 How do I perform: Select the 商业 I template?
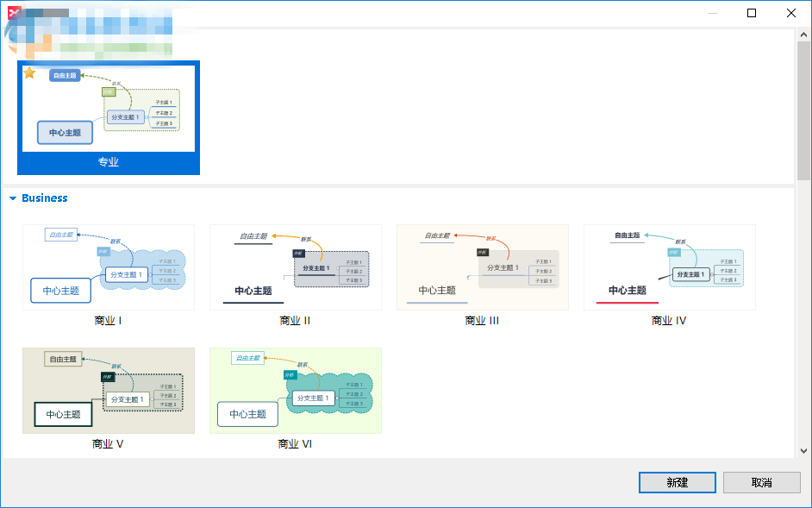(108, 267)
